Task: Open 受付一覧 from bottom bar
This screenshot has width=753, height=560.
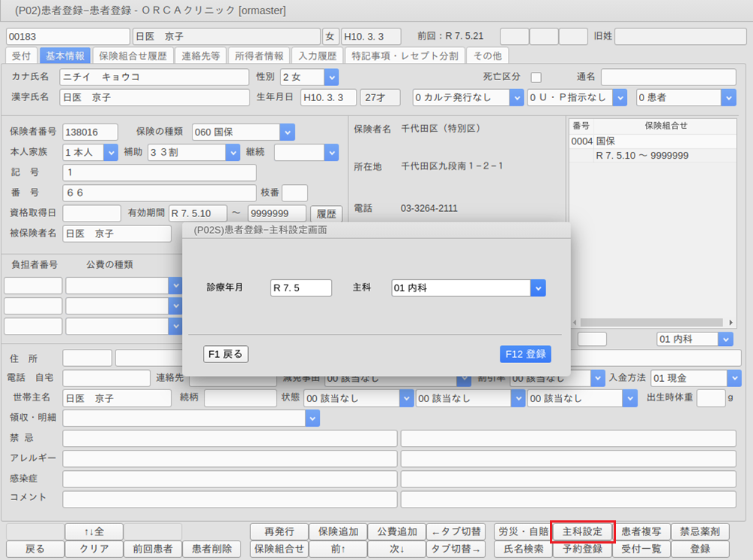Action: (x=641, y=549)
